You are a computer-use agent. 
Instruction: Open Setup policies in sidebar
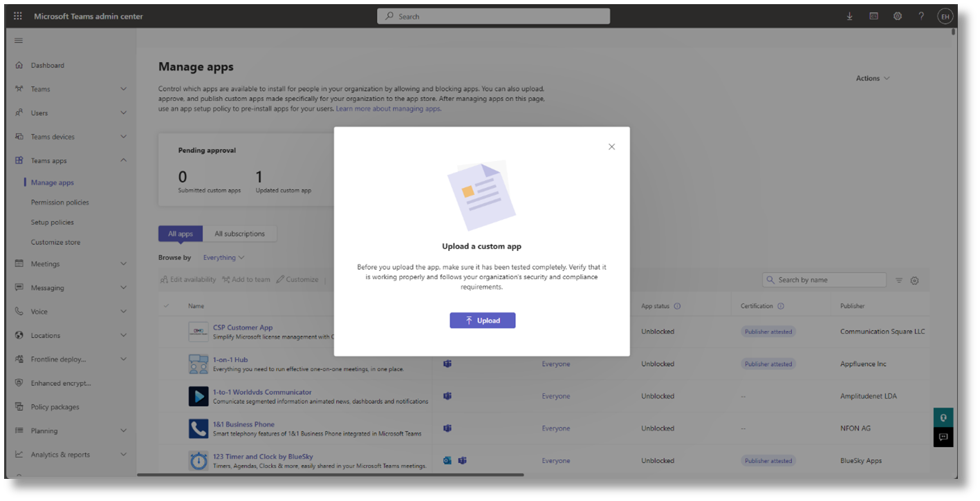click(x=52, y=223)
